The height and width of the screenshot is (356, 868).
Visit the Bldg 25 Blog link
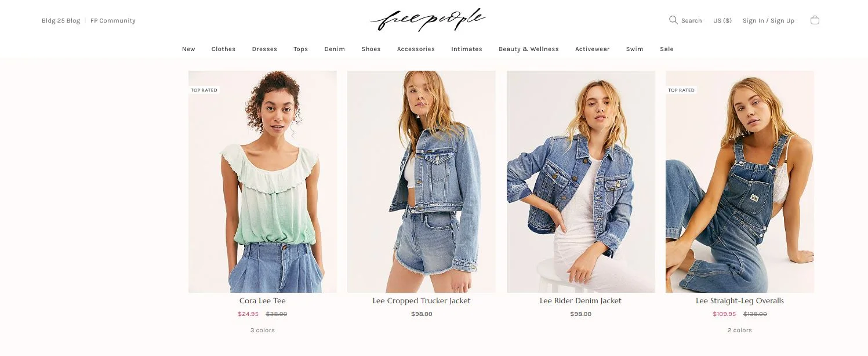pyautogui.click(x=61, y=20)
